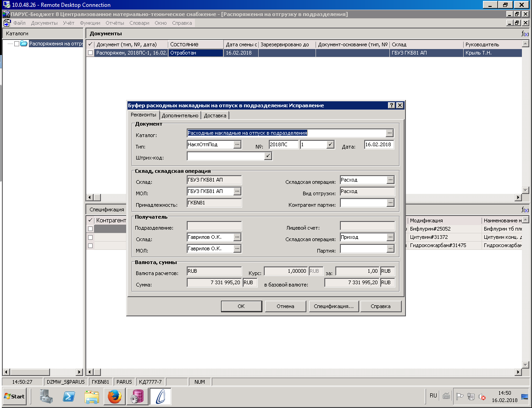Open the Отчёты menu
This screenshot has height=408, width=532.
pos(115,23)
